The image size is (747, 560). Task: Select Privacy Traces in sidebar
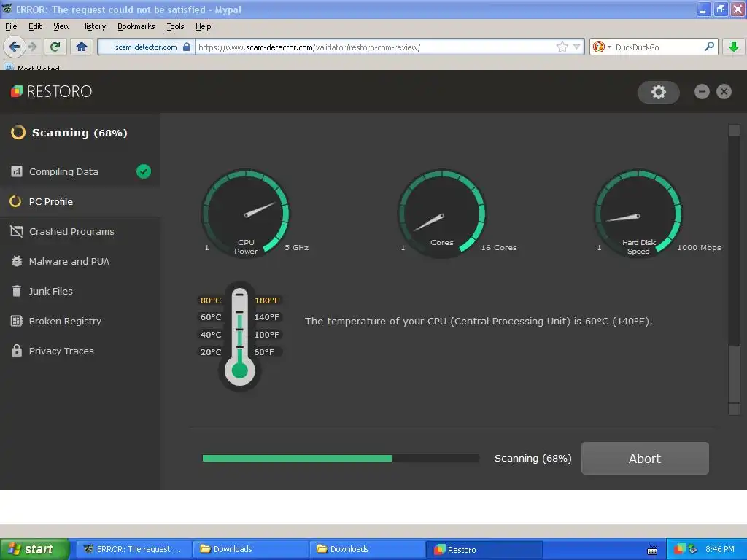pos(80,351)
